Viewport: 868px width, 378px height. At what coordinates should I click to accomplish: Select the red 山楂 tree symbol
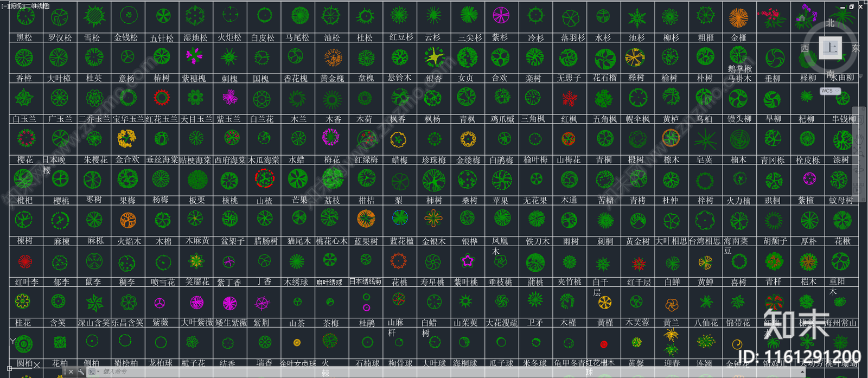tap(264, 178)
